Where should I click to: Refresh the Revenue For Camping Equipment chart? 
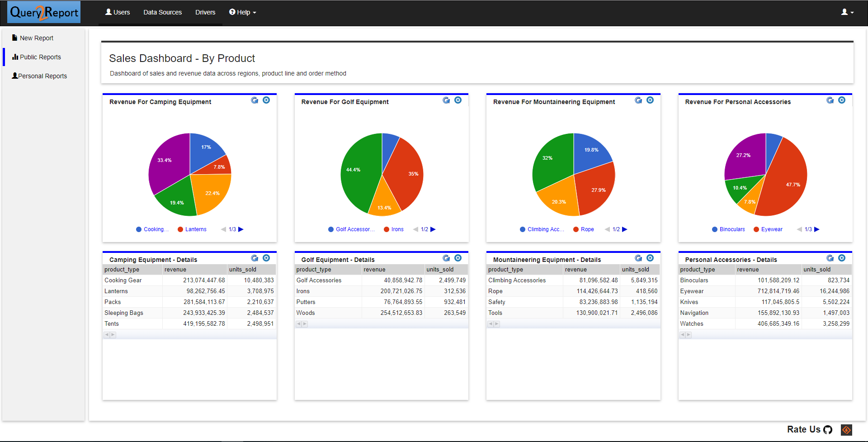[255, 100]
